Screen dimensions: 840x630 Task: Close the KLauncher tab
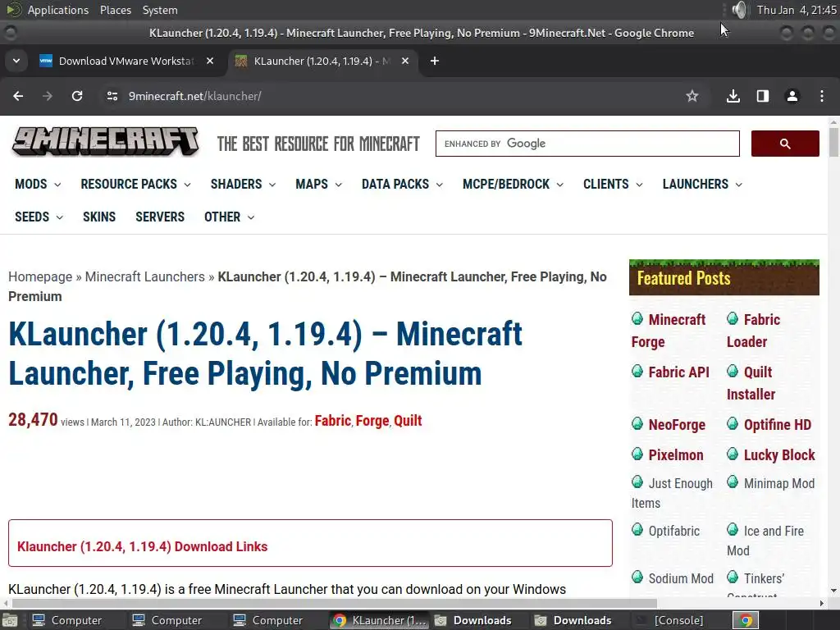click(x=405, y=61)
